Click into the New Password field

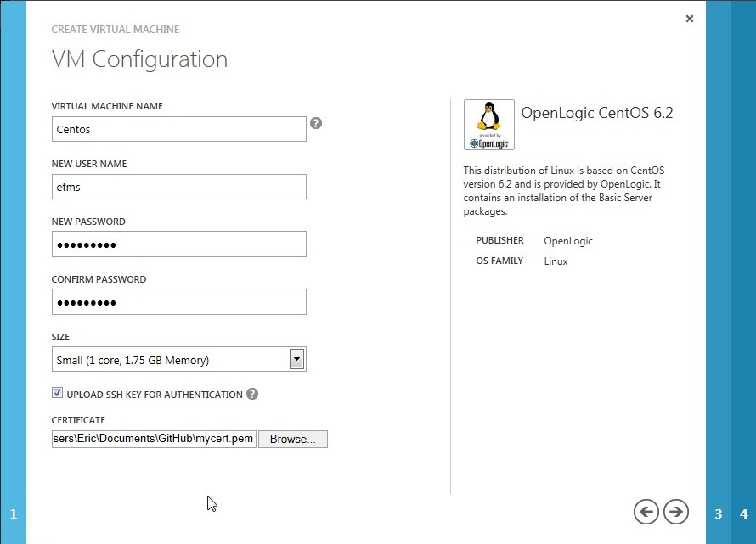tap(178, 244)
